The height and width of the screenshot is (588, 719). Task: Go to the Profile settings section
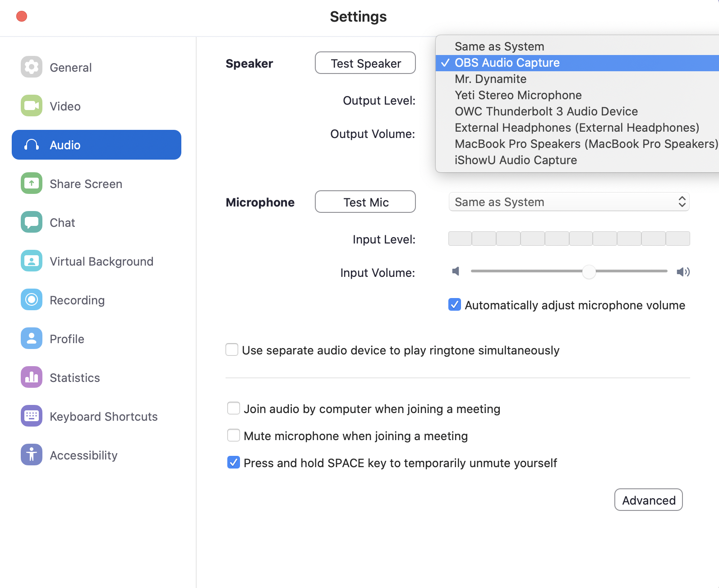(67, 339)
